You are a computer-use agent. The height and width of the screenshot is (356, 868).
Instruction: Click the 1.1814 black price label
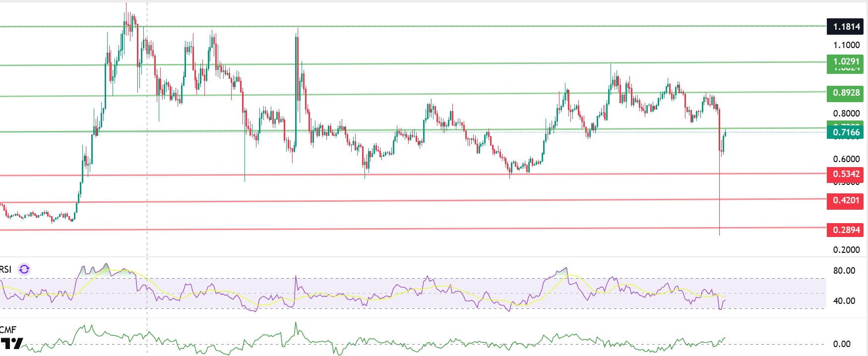[x=845, y=27]
